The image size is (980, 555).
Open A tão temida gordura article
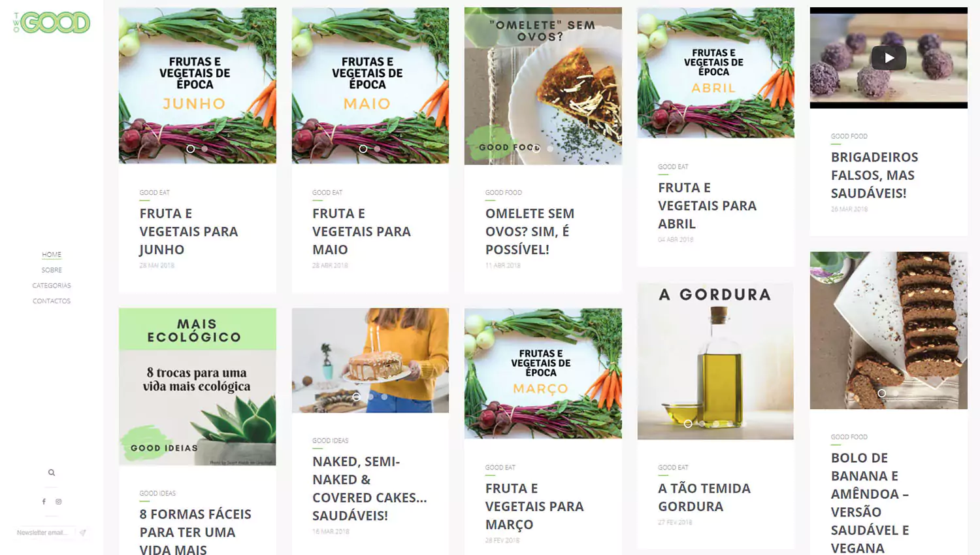704,497
